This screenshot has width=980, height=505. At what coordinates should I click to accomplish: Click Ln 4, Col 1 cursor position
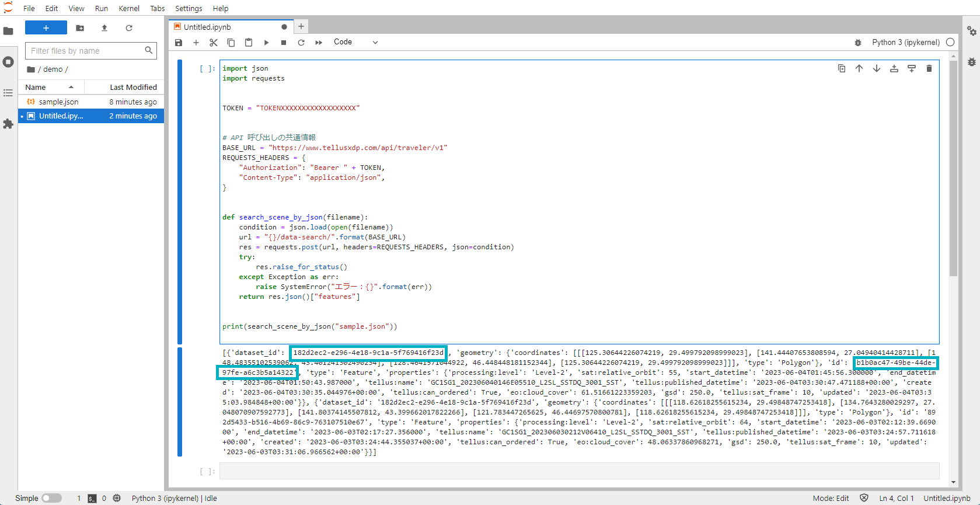(897, 498)
